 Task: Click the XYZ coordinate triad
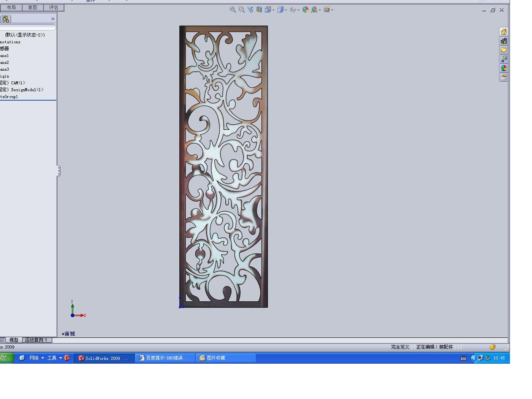click(x=78, y=309)
